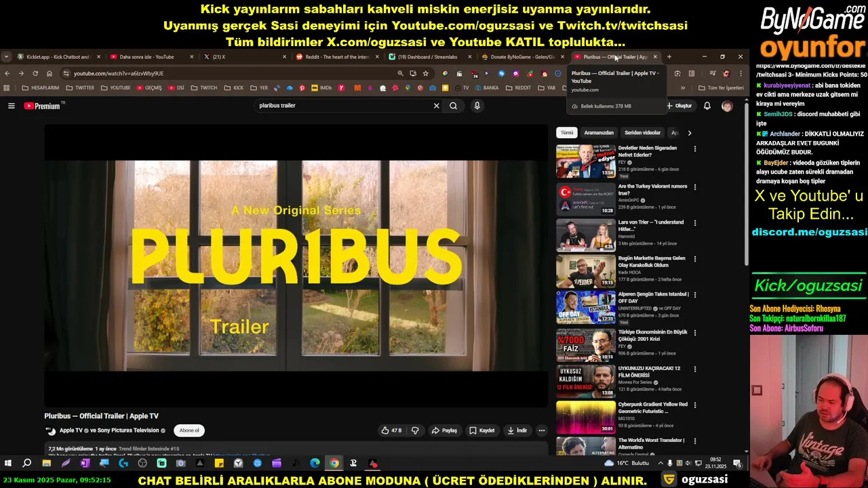Switch to Daha sonra izle YouTube tab
The image size is (868, 488).
[151, 57]
